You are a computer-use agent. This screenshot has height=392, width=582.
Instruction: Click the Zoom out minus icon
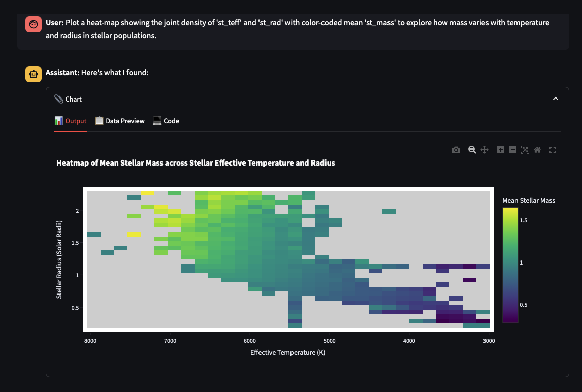[x=513, y=150]
